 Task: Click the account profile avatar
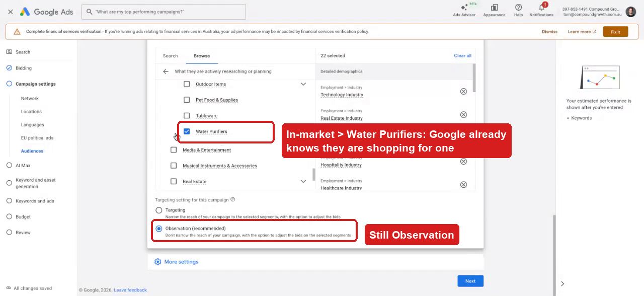[x=631, y=12]
